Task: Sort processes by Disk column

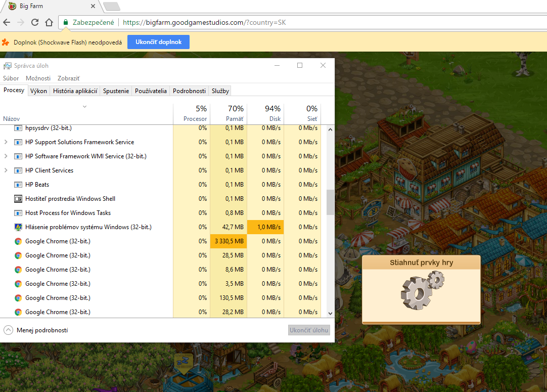Action: coord(265,114)
